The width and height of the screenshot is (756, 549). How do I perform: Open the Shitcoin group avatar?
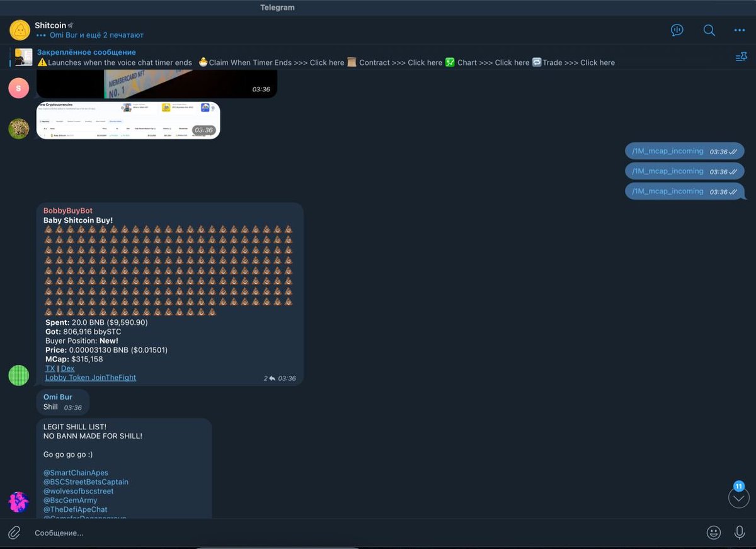click(20, 30)
